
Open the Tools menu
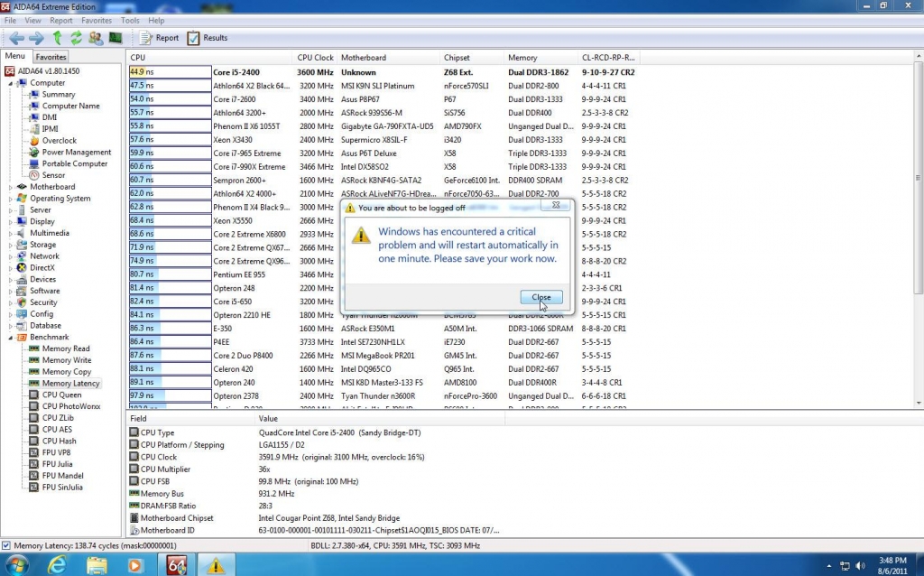pos(130,20)
